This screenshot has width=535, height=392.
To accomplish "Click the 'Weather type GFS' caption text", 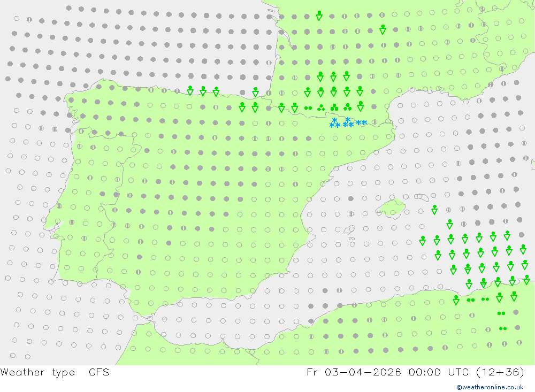I will click(x=55, y=372).
